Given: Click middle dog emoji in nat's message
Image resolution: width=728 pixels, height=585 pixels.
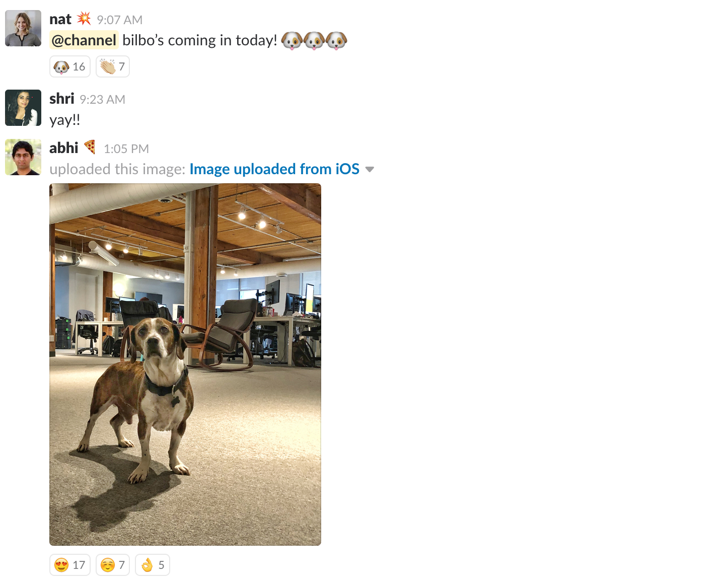Looking at the screenshot, I should pyautogui.click(x=314, y=40).
